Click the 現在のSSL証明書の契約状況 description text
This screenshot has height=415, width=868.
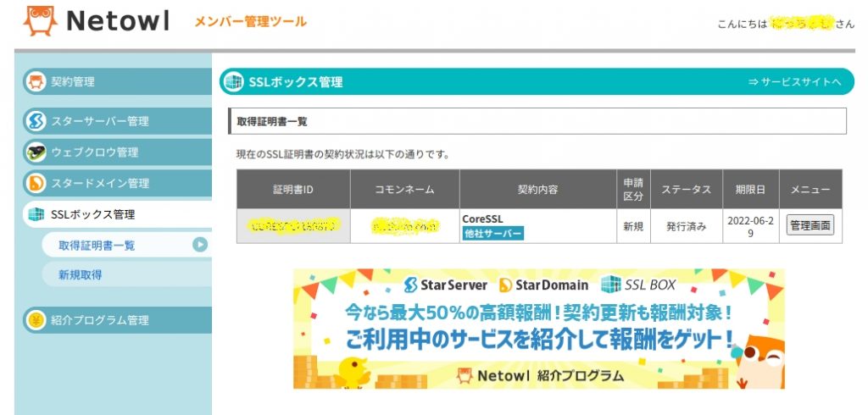[x=342, y=154]
